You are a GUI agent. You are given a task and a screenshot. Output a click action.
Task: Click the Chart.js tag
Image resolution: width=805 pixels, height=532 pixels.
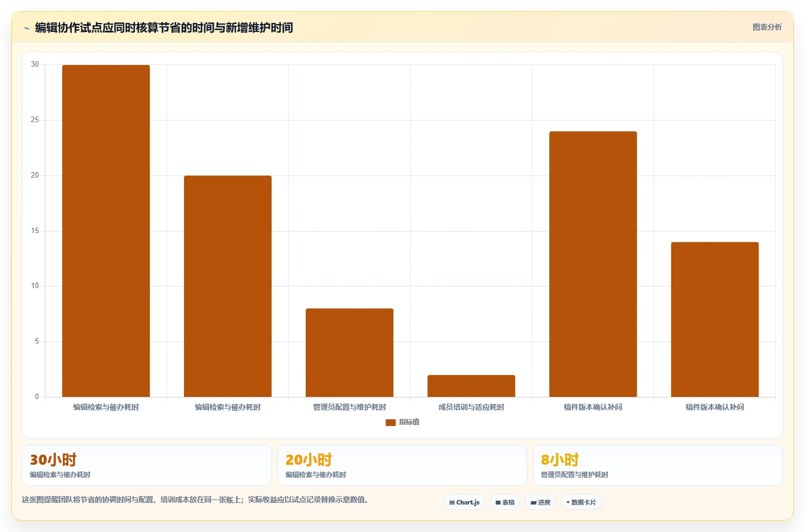point(464,502)
